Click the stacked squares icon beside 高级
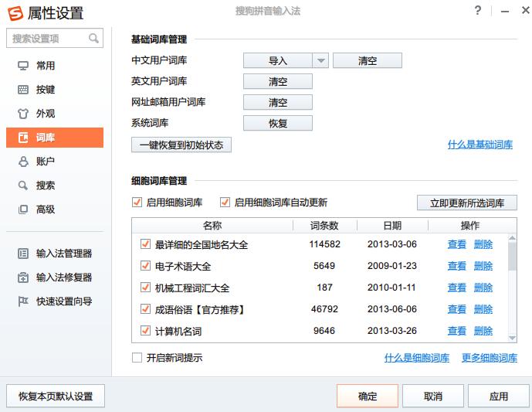532x412 pixels. point(23,209)
